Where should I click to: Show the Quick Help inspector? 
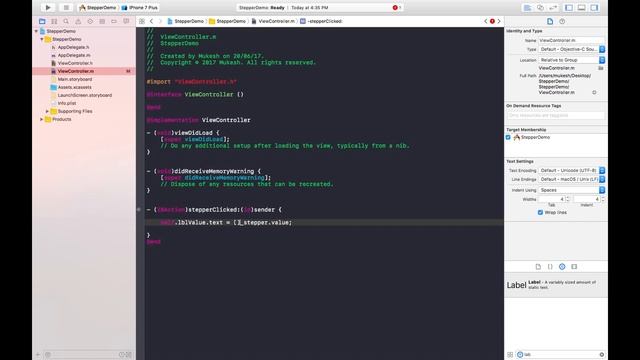[562, 21]
